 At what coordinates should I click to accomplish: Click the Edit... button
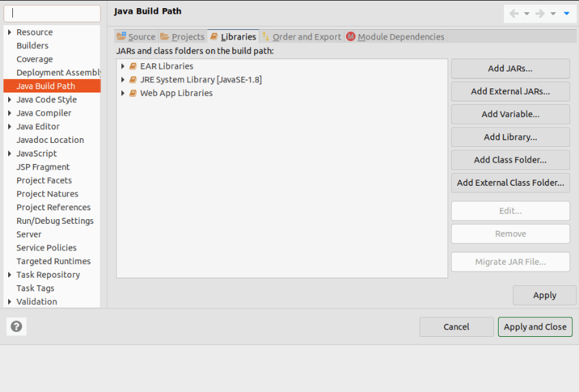[x=510, y=211]
